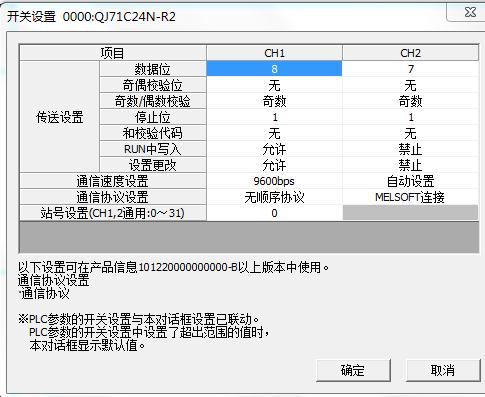This screenshot has width=485, height=397.
Task: Open the CH1 parity bit setting
Action: click(x=274, y=85)
